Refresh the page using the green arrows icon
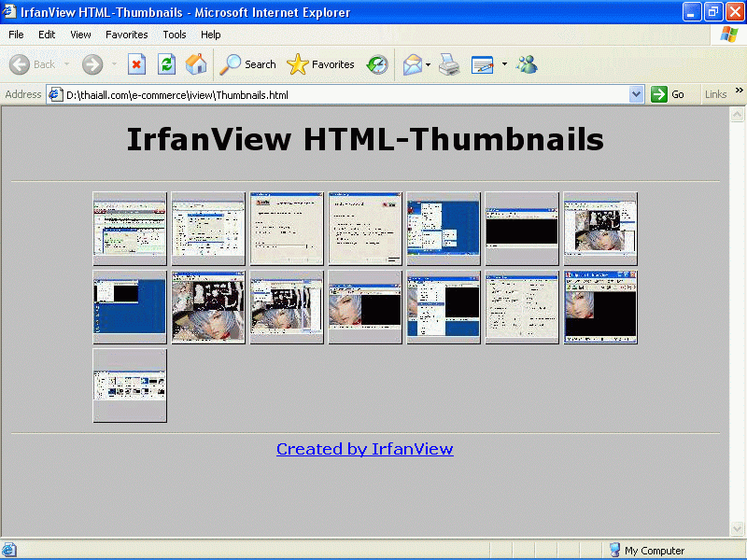Viewport: 747px width, 560px height. point(166,64)
